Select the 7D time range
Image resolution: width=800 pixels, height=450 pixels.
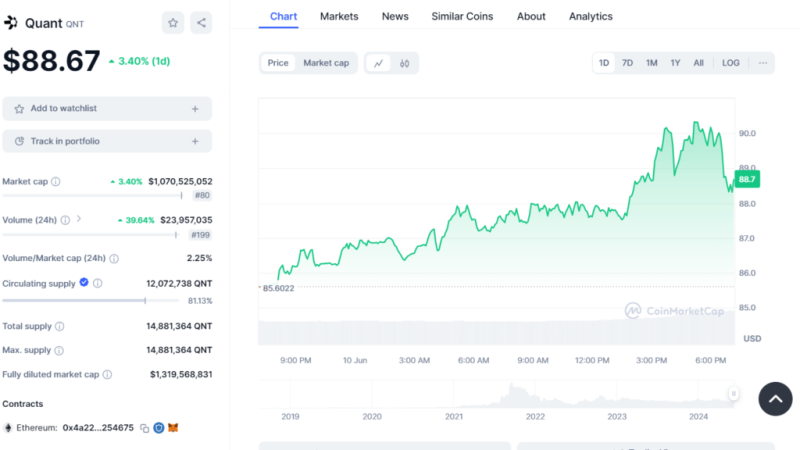(x=628, y=63)
